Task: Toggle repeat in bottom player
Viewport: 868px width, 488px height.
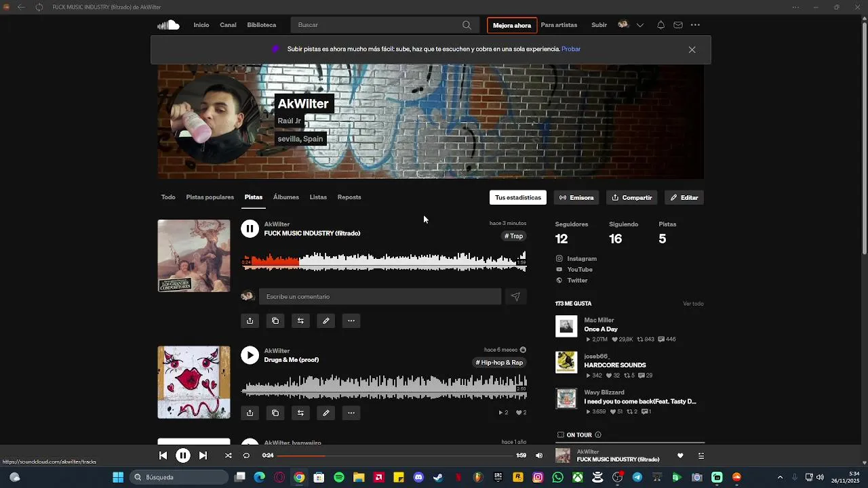Action: pos(246,455)
